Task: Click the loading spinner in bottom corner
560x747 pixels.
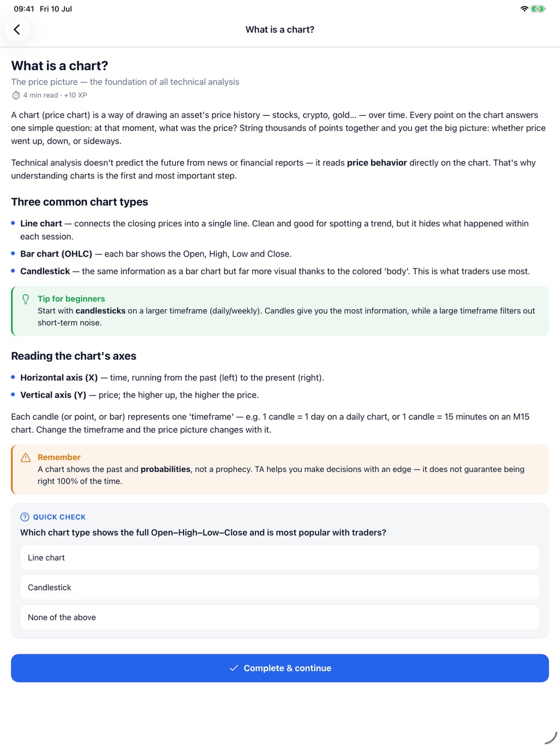Action: point(551,738)
